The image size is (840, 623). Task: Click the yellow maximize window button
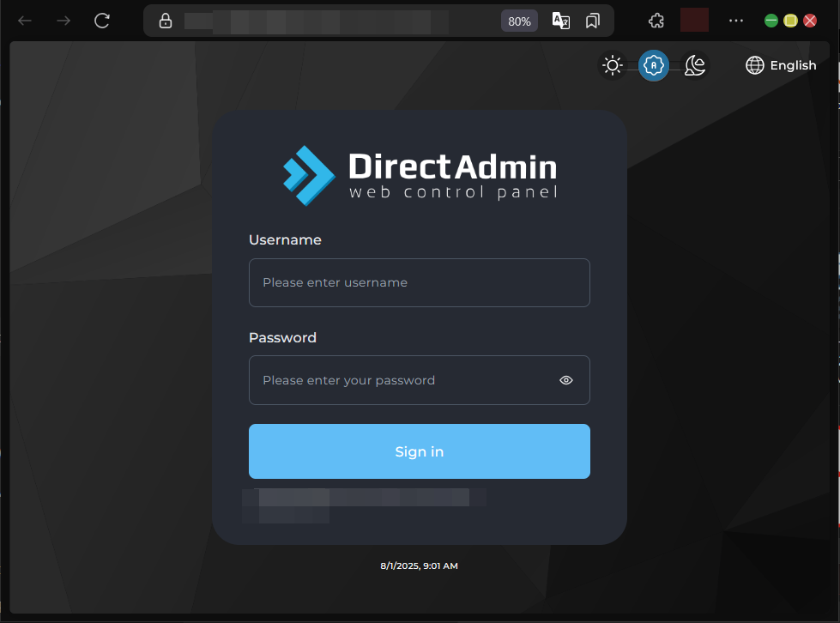[790, 21]
